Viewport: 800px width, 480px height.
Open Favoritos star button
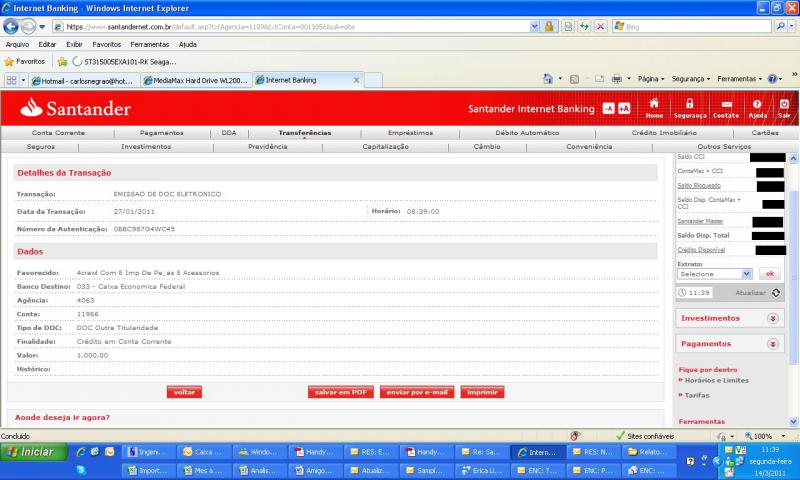click(24, 62)
